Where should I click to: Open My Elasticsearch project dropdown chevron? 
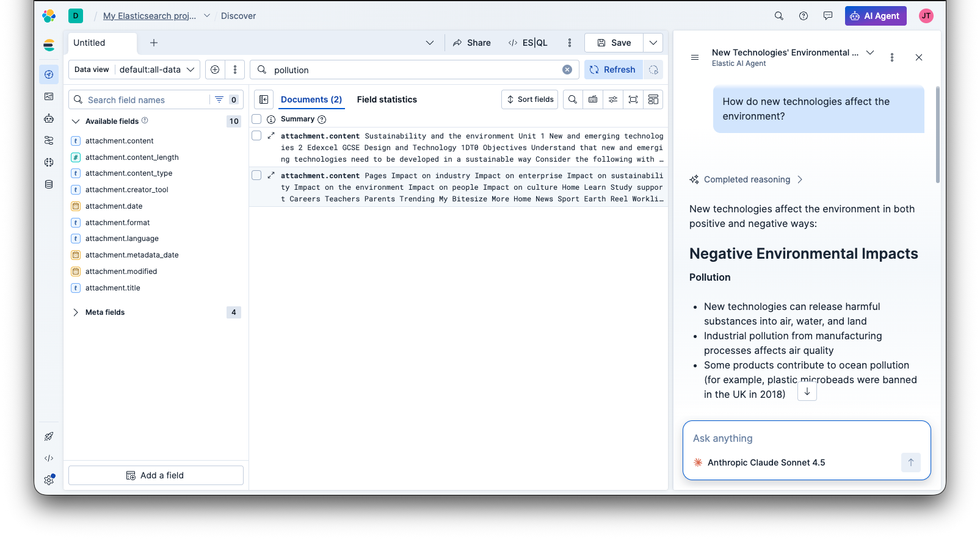pyautogui.click(x=207, y=16)
